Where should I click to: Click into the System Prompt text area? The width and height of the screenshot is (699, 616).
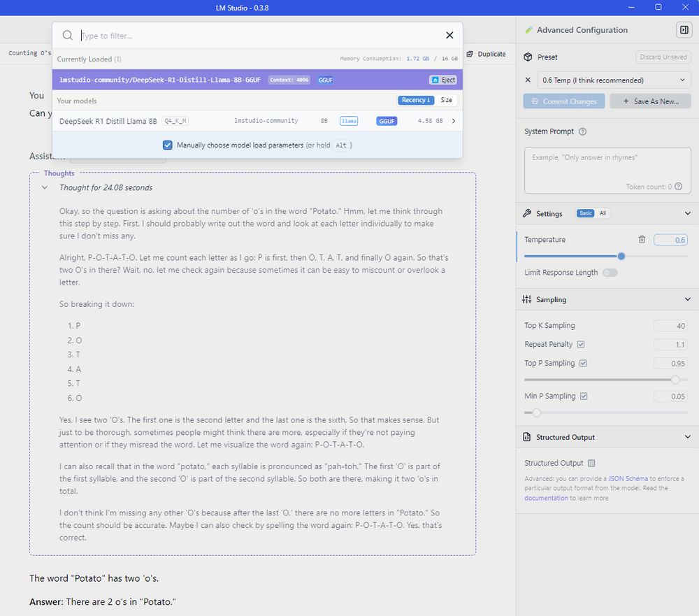click(x=607, y=171)
